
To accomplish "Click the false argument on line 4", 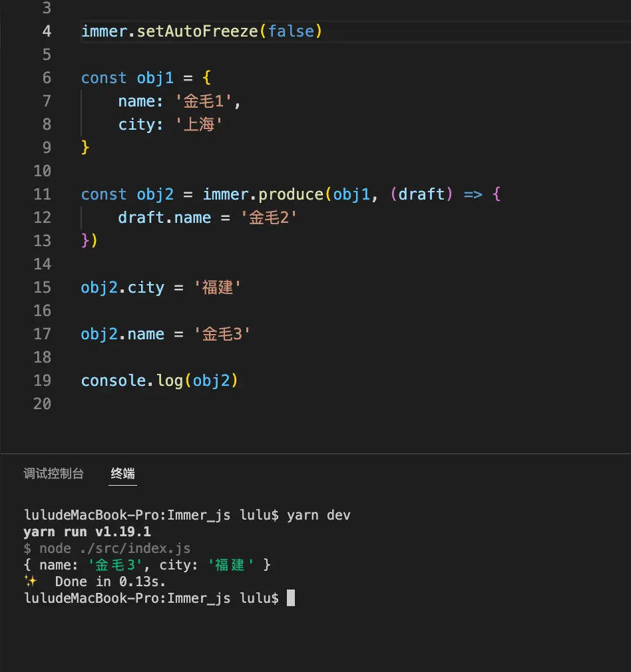I will pyautogui.click(x=291, y=31).
